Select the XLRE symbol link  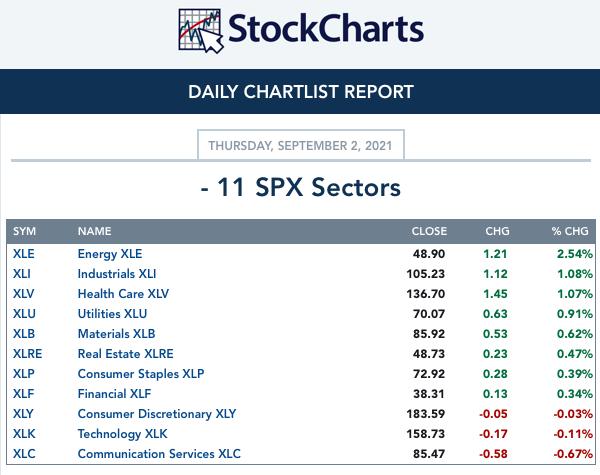(28, 354)
